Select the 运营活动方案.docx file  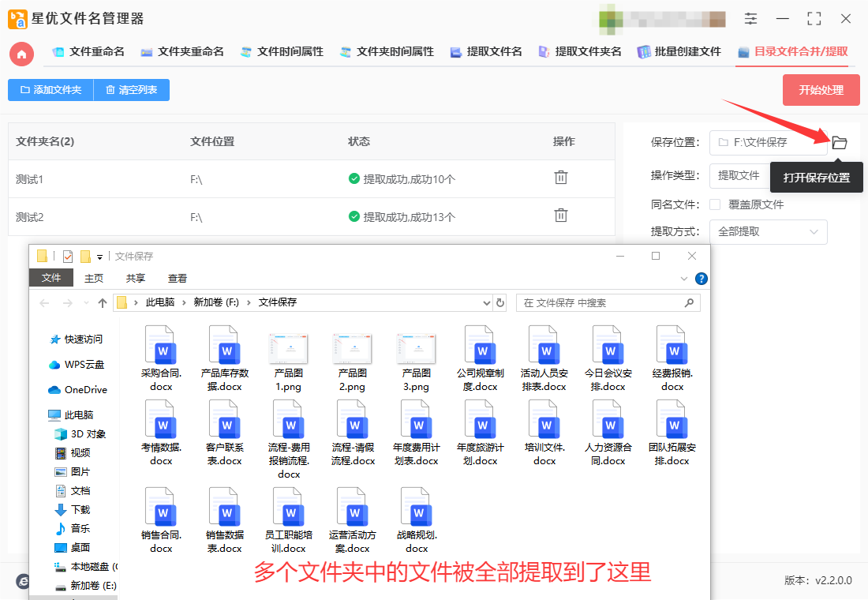click(353, 520)
